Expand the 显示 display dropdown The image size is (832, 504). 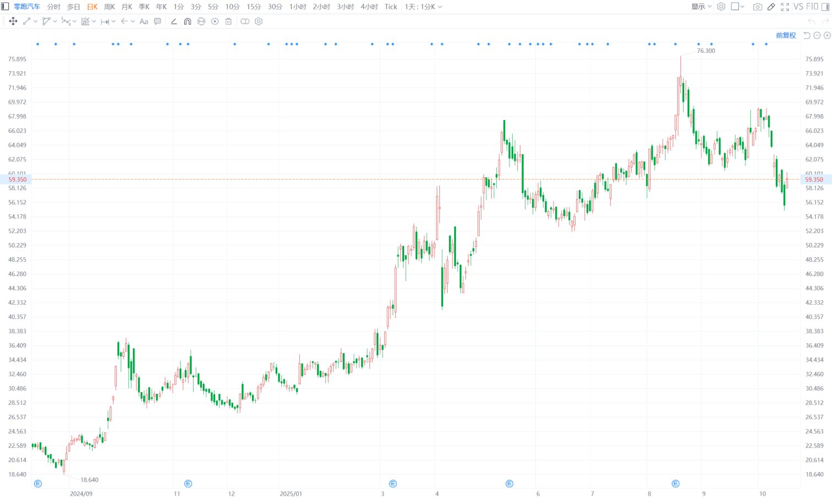coord(701,7)
